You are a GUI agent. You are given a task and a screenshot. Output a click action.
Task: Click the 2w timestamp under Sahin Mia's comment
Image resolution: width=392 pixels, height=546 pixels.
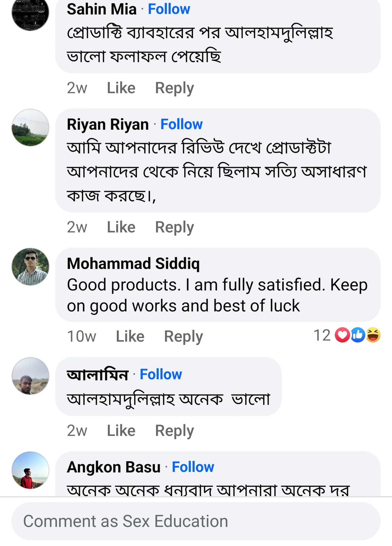77,88
